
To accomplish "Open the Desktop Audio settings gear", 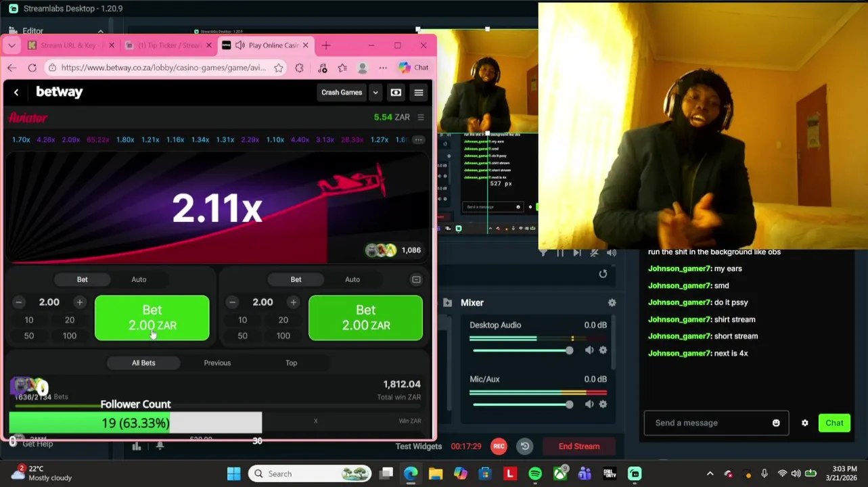I will tap(603, 350).
